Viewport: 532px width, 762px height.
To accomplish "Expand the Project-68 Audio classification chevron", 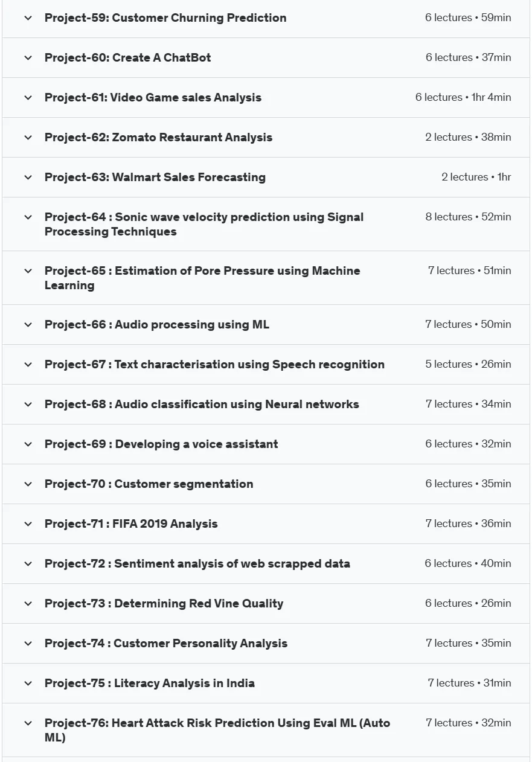I will [28, 405].
